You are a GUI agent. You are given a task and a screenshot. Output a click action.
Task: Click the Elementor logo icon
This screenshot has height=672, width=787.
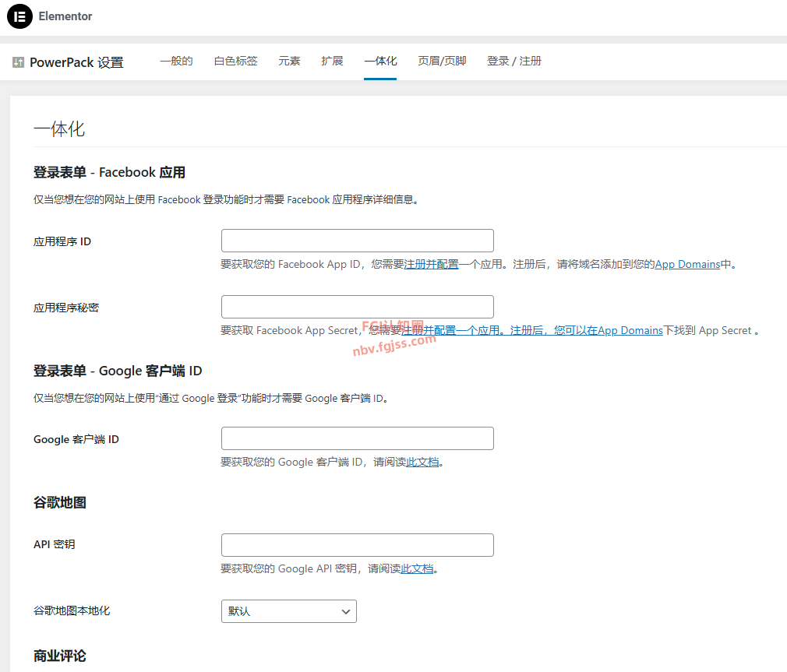click(19, 16)
